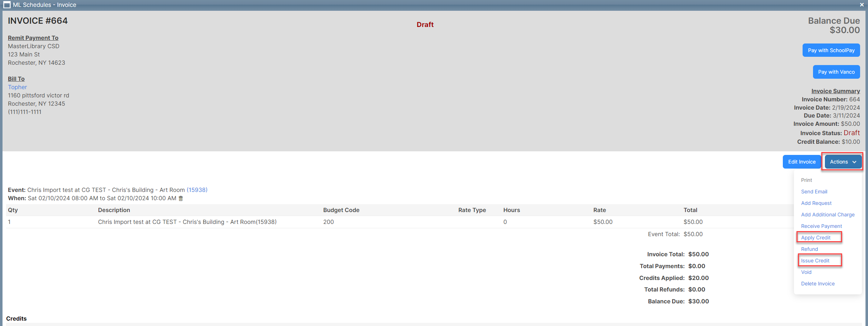Select Add Request menu item
The image size is (868, 326).
[816, 203]
